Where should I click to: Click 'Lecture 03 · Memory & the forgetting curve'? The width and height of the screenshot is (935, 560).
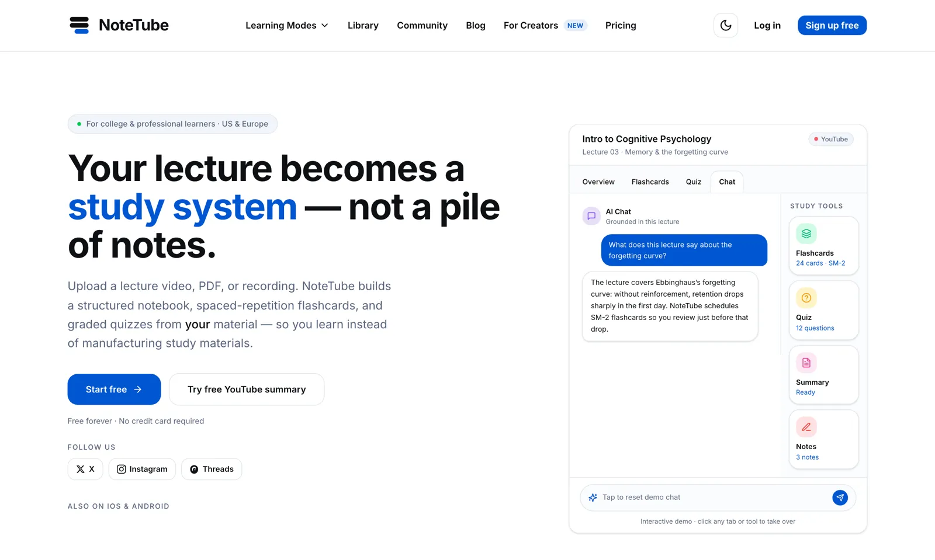click(x=655, y=152)
